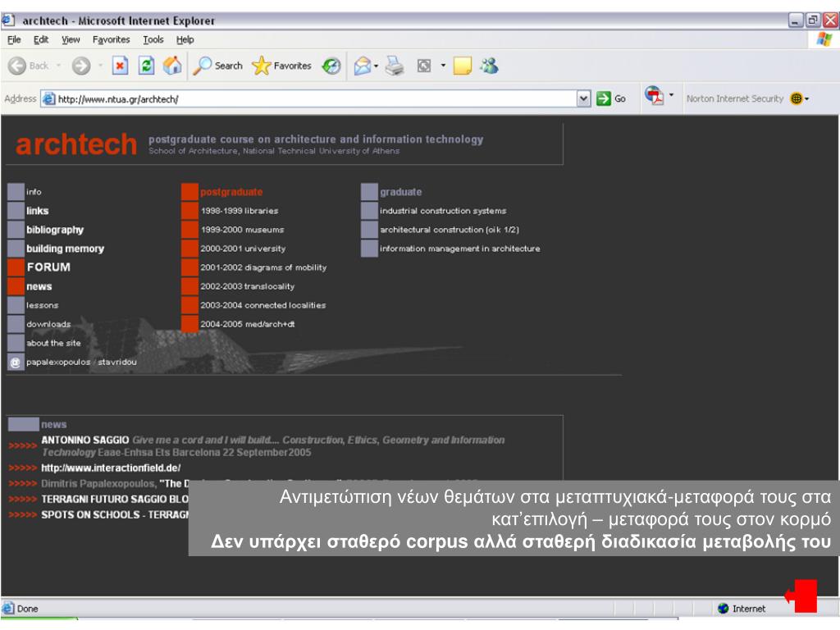The height and width of the screenshot is (630, 840).
Task: Click the Internet zone globe in status bar
Action: click(724, 608)
